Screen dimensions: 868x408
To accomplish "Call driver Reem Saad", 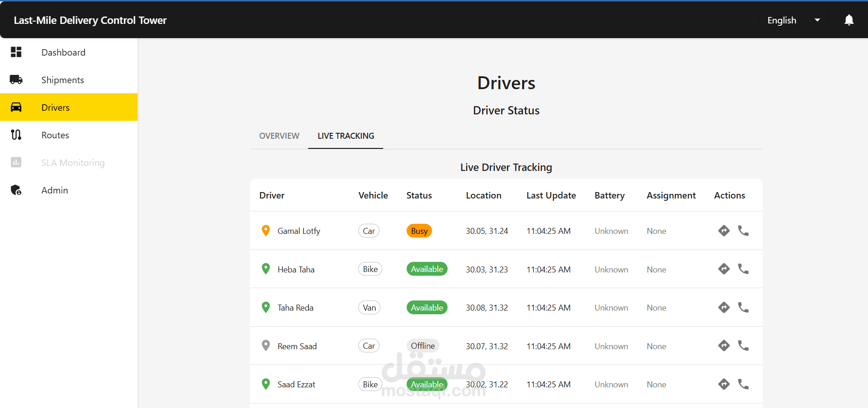I will [x=743, y=346].
